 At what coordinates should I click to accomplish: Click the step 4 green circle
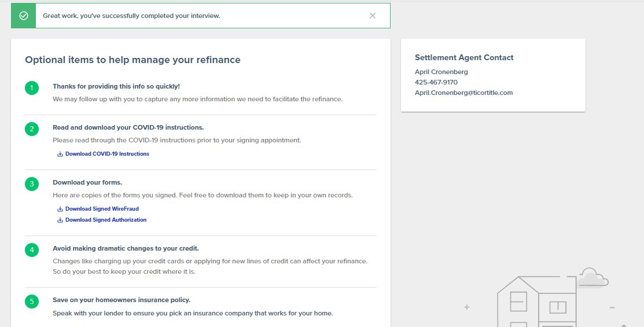click(x=32, y=250)
